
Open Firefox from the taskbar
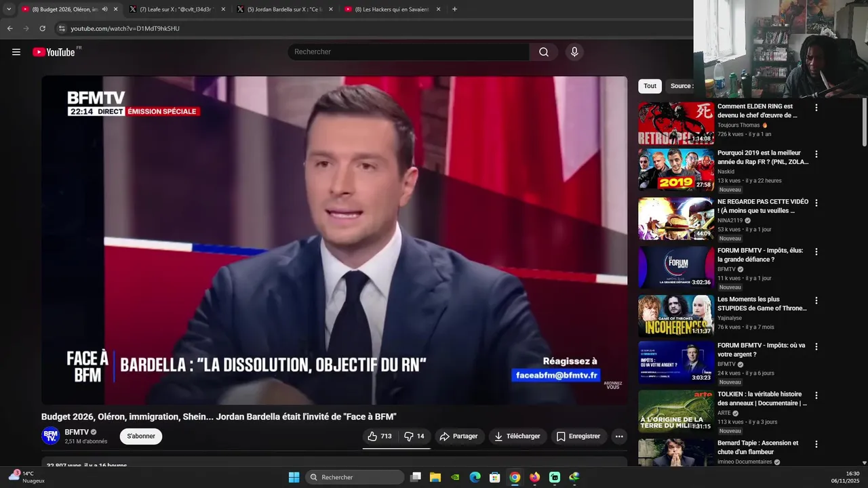535,477
